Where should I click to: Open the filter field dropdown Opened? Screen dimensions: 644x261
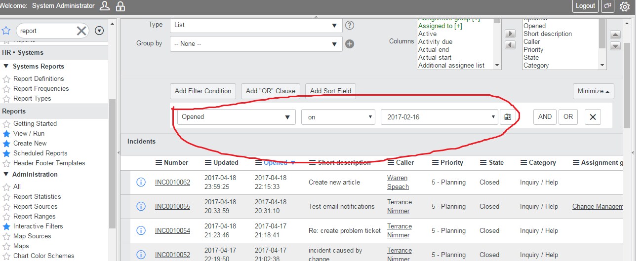click(x=236, y=117)
